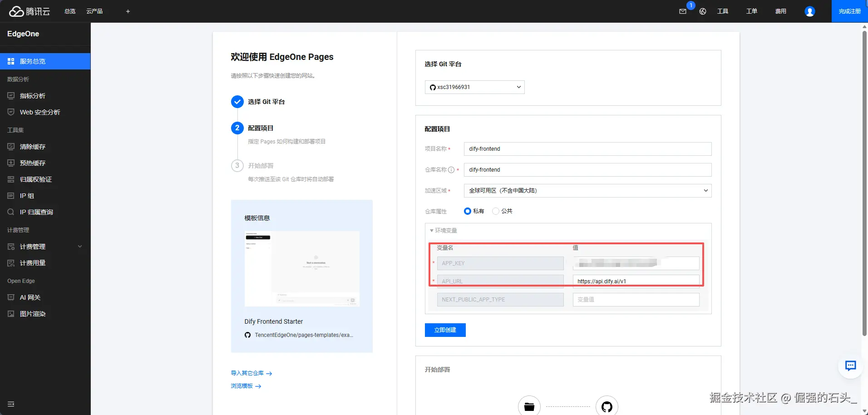Collapse the sidebar with the bottom menu icon
The width and height of the screenshot is (868, 415).
point(11,404)
